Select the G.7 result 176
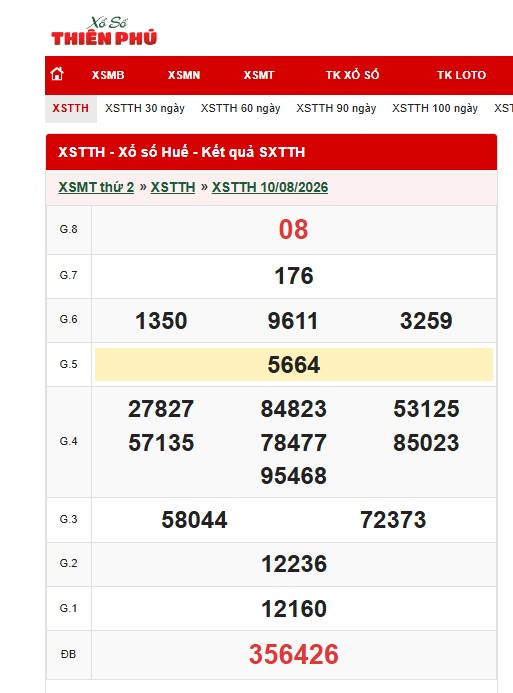The height and width of the screenshot is (693, 513). click(294, 276)
